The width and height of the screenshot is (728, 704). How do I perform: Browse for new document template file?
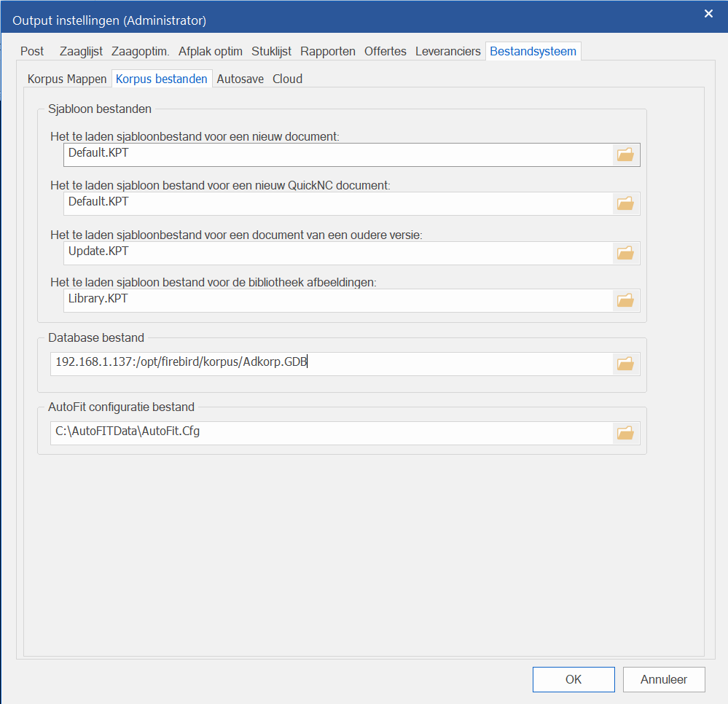click(625, 155)
